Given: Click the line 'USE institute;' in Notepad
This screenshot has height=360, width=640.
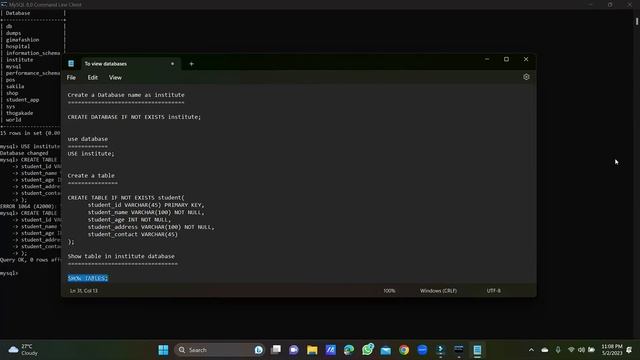Looking at the screenshot, I should click(x=91, y=153).
